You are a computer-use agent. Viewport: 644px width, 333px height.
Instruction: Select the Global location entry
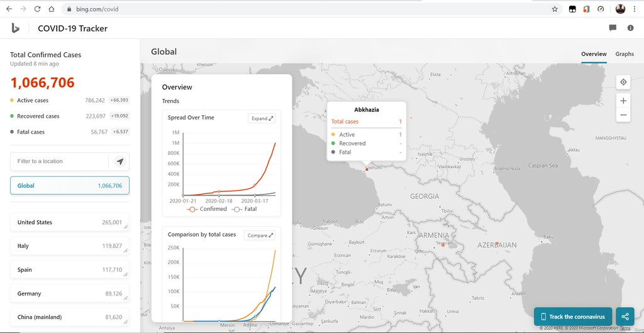[70, 186]
